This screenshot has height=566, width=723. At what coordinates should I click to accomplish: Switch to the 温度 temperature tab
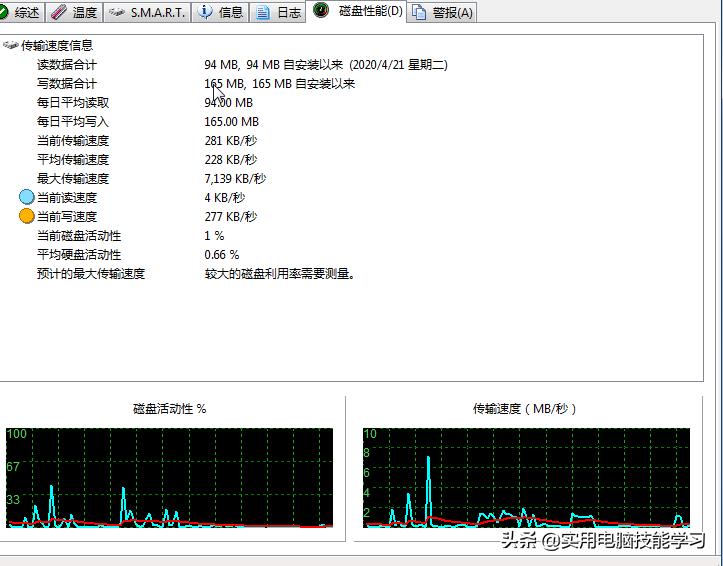coord(74,12)
